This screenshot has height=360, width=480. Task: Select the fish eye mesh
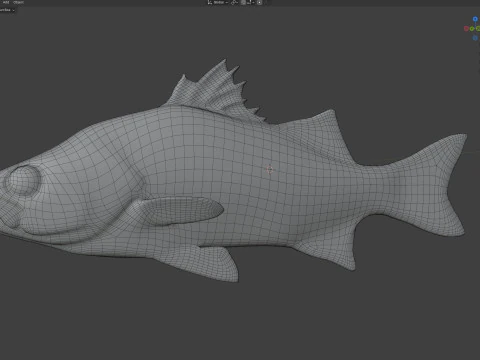pos(23,180)
